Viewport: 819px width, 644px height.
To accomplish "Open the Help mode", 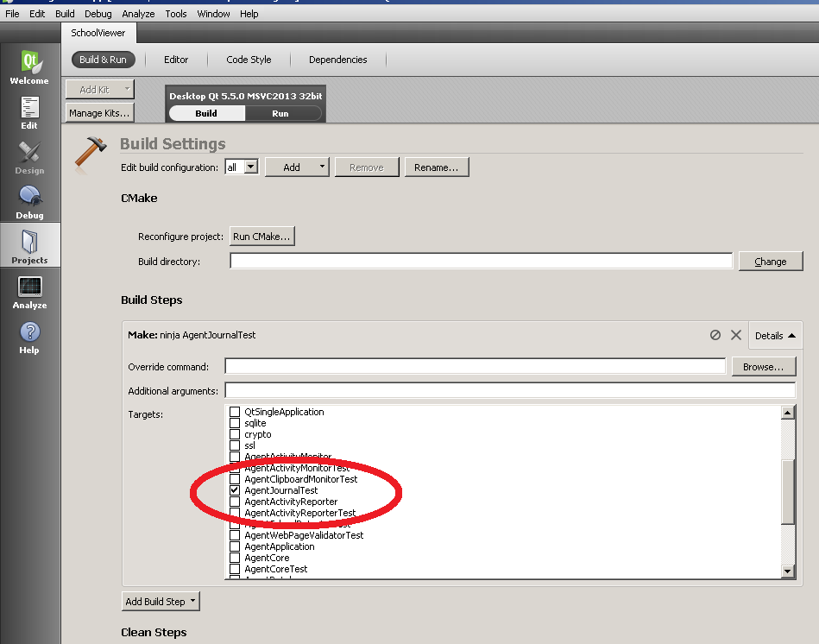I will [x=29, y=338].
